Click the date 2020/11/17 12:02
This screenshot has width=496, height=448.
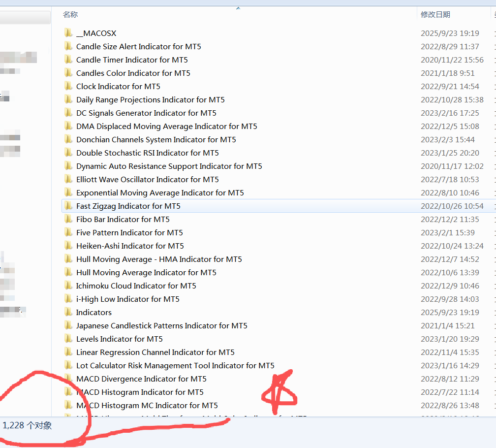click(x=452, y=166)
